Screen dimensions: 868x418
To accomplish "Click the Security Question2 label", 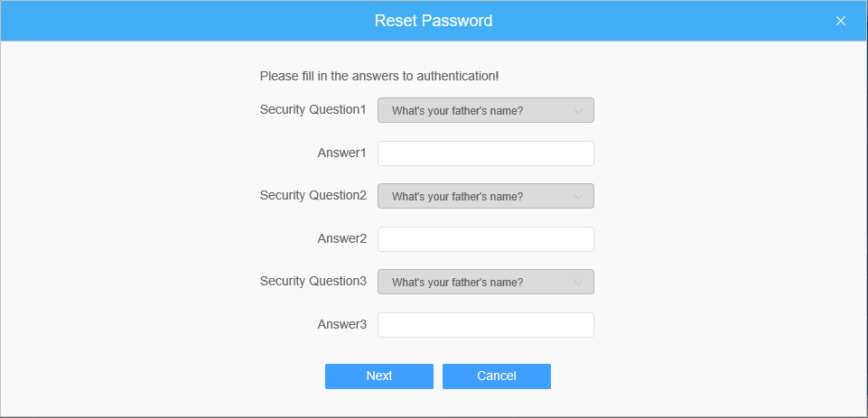I will click(x=313, y=195).
